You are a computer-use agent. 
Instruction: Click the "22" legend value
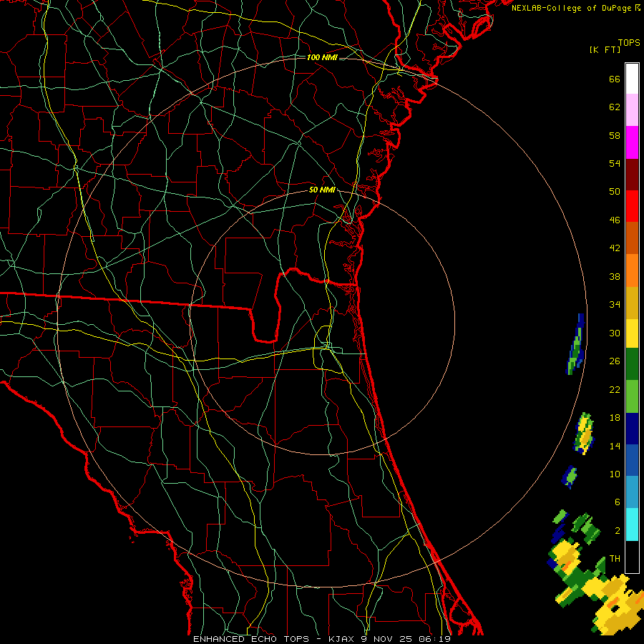tap(615, 389)
